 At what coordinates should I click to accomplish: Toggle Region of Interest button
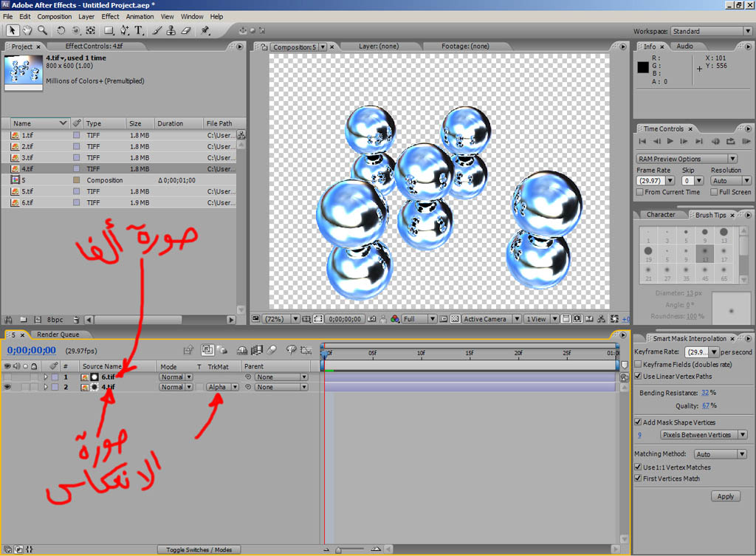pos(443,319)
